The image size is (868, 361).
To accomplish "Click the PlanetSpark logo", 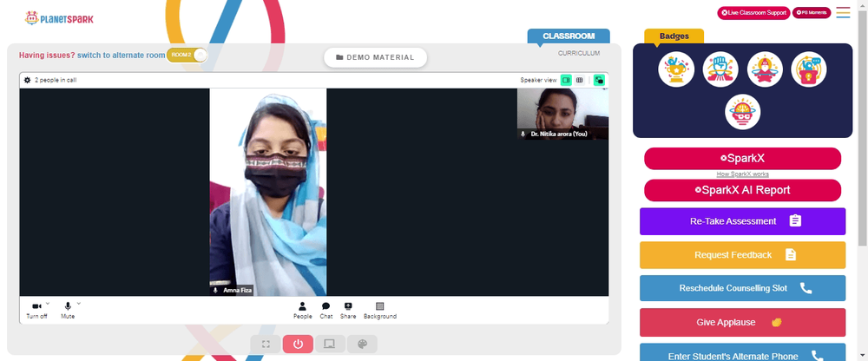I will tap(59, 18).
